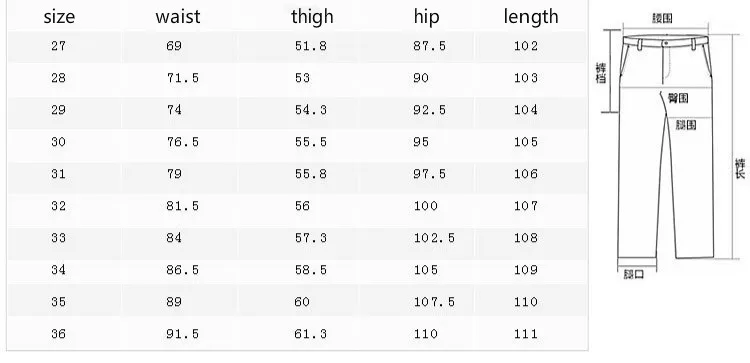Click length value 106 for size 31
Image resolution: width=750 pixels, height=363 pixels.
(526, 174)
